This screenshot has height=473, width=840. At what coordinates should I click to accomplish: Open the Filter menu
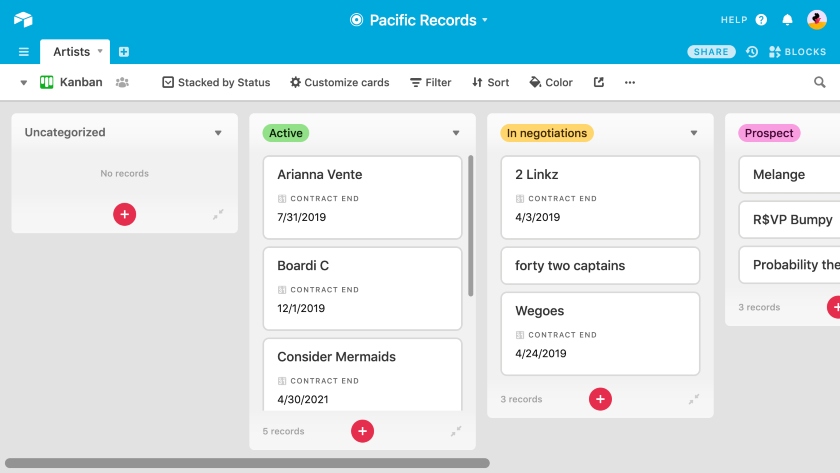(431, 82)
